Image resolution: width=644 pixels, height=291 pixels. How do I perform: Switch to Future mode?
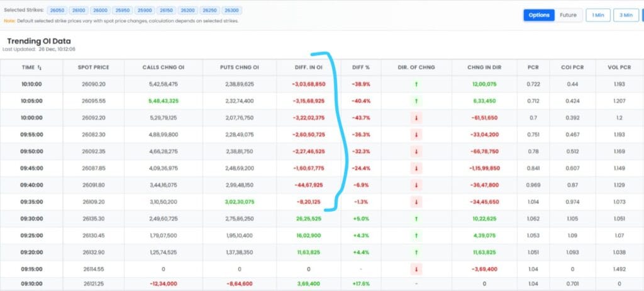point(568,15)
